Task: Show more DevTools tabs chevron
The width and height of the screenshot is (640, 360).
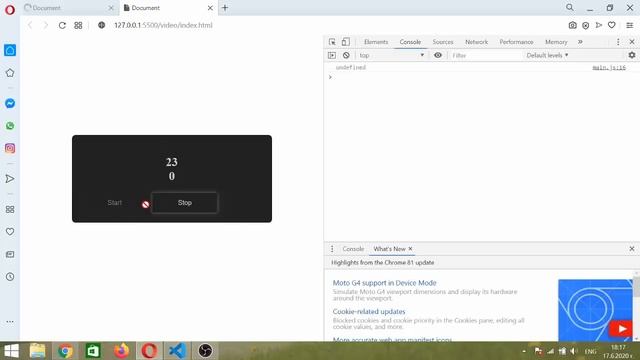Action: pos(580,42)
